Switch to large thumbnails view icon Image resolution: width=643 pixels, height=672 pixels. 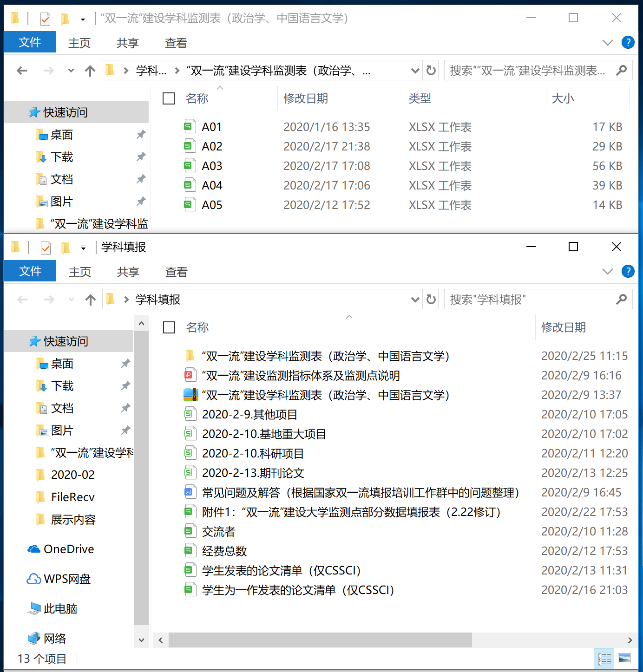click(624, 659)
